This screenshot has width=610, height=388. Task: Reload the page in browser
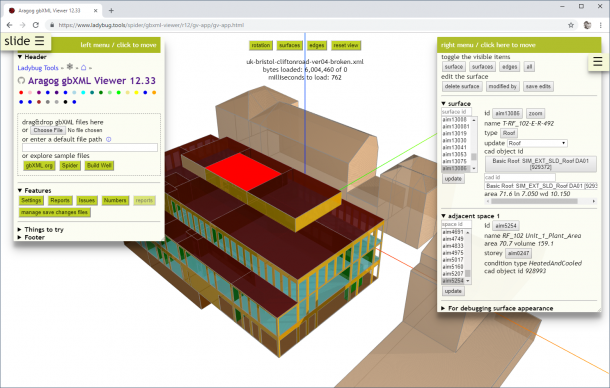35,25
